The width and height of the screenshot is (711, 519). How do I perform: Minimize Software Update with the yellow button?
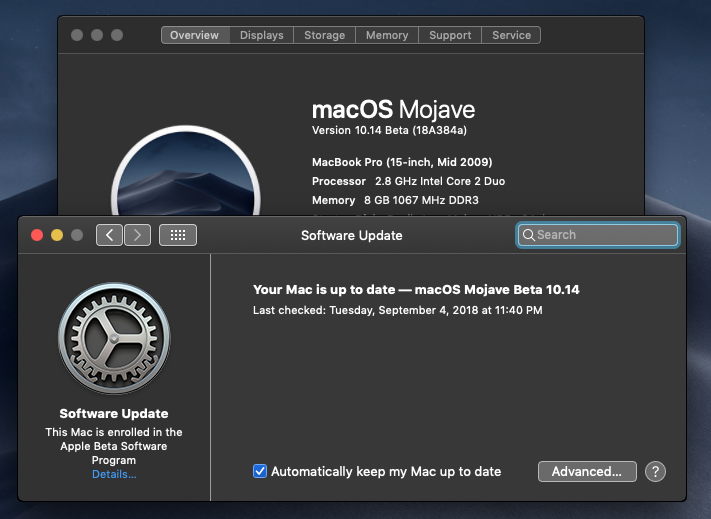(57, 235)
